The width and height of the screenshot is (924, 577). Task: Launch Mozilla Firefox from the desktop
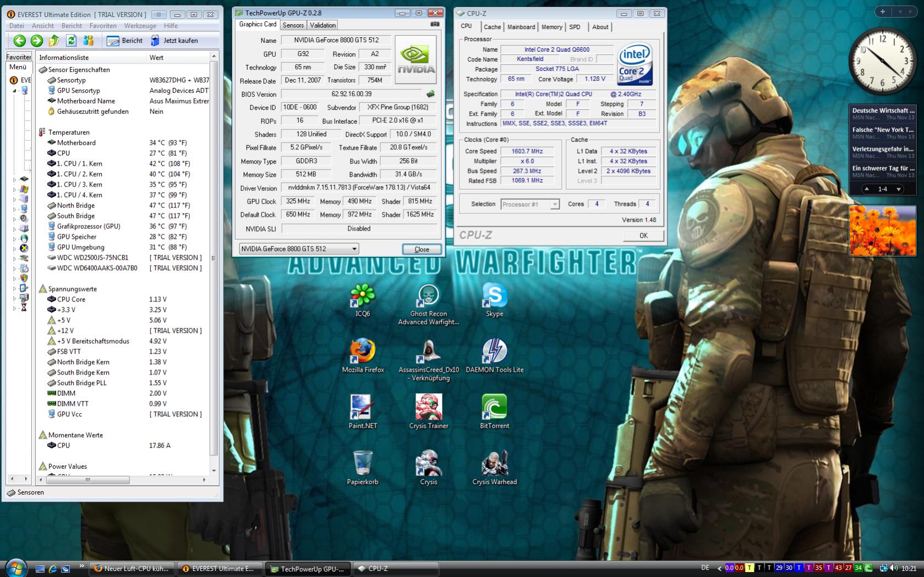coord(363,356)
